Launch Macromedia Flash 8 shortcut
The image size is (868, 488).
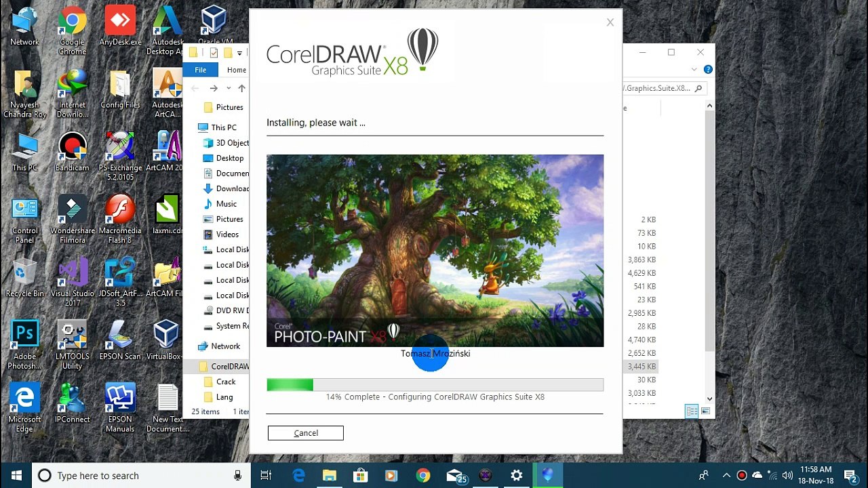click(120, 220)
